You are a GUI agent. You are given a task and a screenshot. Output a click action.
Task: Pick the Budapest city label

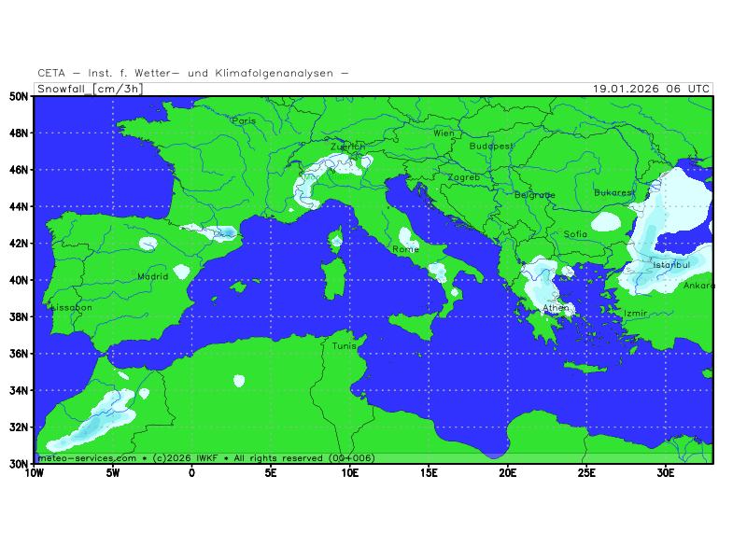pyautogui.click(x=491, y=147)
